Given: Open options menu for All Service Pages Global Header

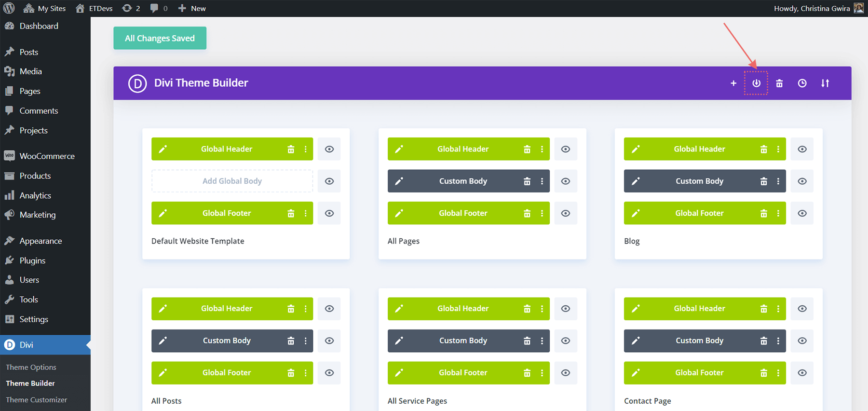Looking at the screenshot, I should pos(542,309).
